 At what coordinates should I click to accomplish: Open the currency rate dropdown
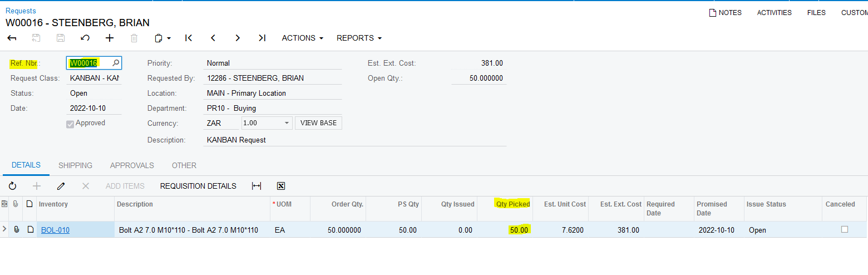pyautogui.click(x=287, y=123)
